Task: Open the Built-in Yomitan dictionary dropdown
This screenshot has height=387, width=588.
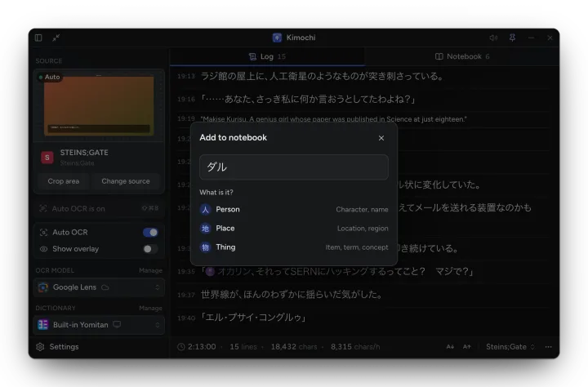Action: tap(99, 325)
